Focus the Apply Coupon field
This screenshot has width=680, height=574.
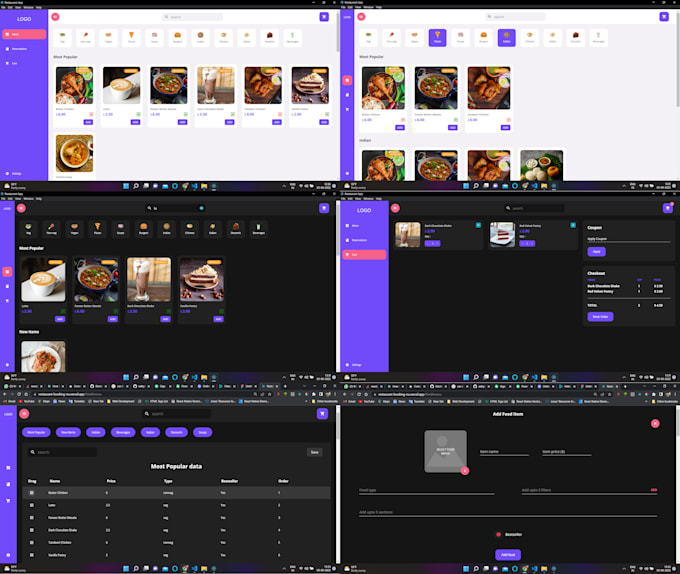tap(628, 239)
